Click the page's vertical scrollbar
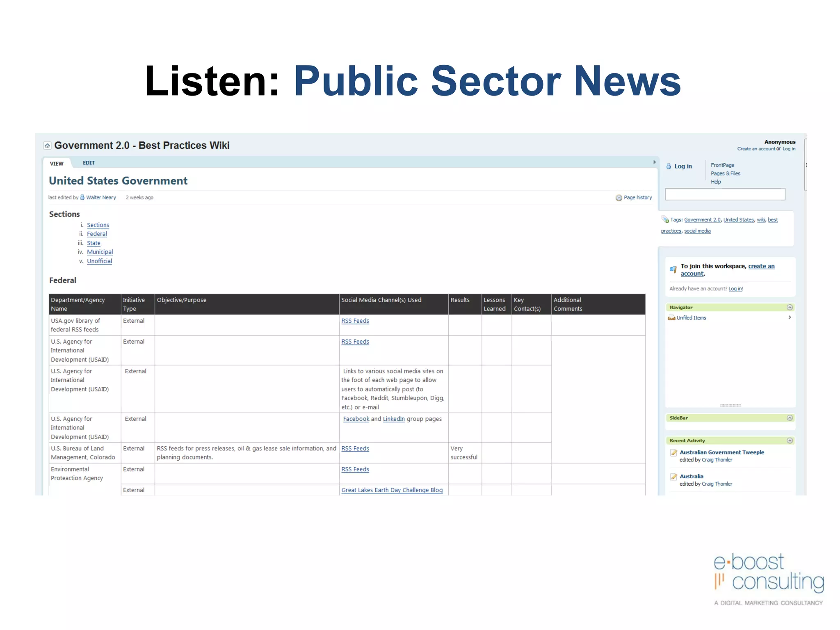The height and width of the screenshot is (630, 840). (x=806, y=165)
